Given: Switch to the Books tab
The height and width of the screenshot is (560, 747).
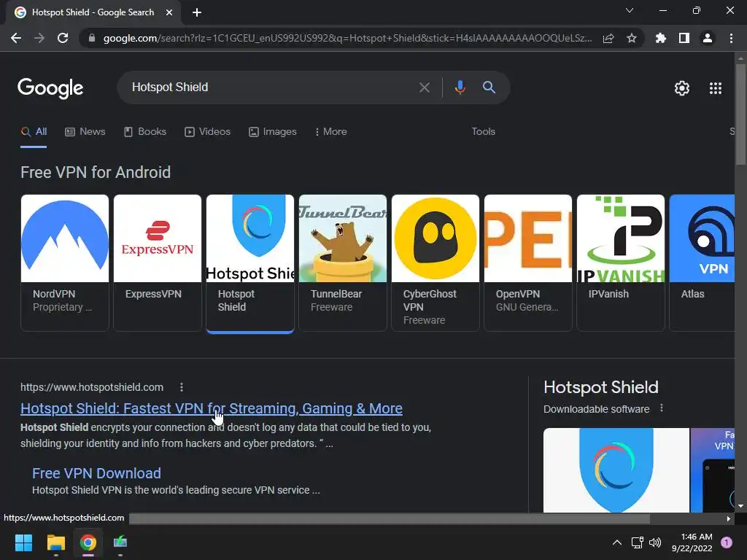Looking at the screenshot, I should (145, 132).
